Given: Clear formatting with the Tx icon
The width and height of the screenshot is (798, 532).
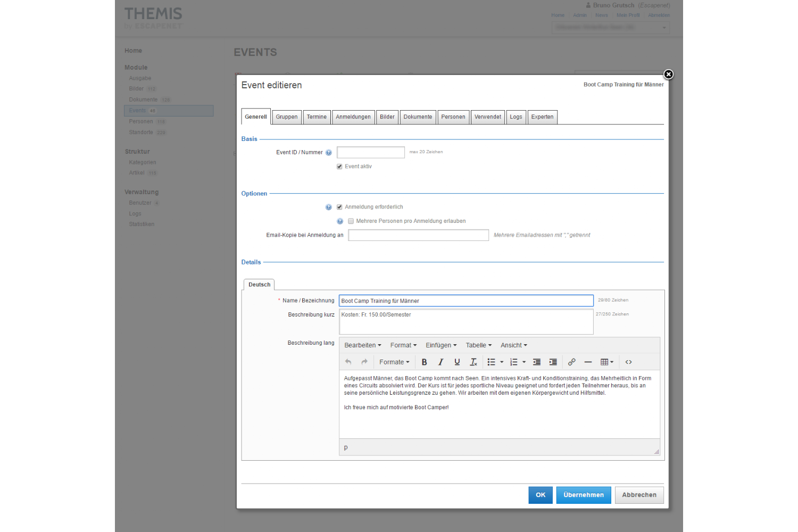Looking at the screenshot, I should click(x=473, y=362).
